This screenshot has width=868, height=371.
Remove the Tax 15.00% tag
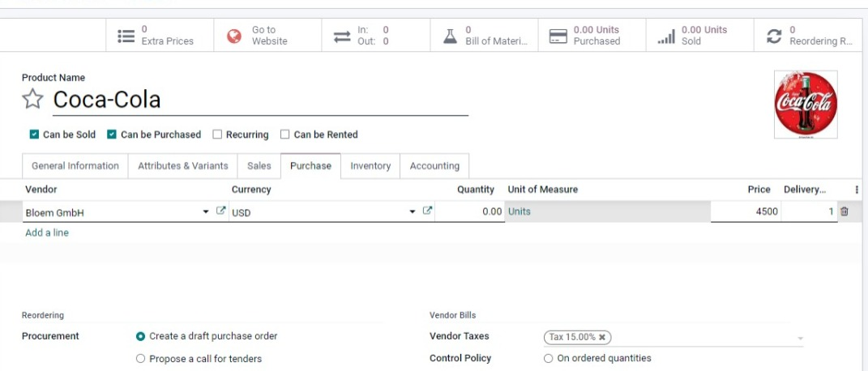tap(601, 337)
